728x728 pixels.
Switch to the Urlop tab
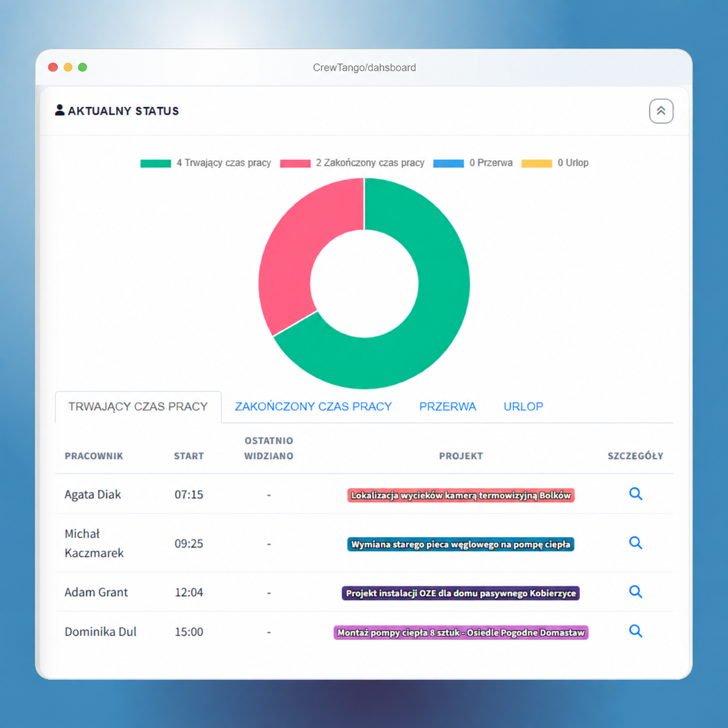pyautogui.click(x=524, y=407)
